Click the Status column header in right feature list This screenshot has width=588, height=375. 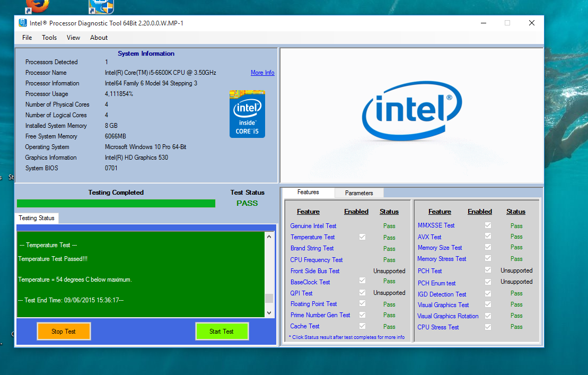click(516, 212)
